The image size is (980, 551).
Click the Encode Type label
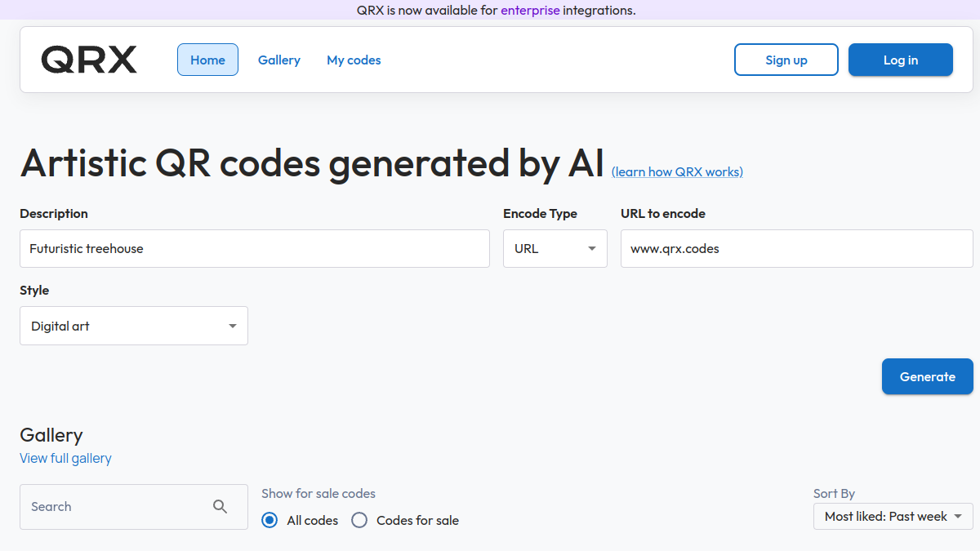point(540,213)
